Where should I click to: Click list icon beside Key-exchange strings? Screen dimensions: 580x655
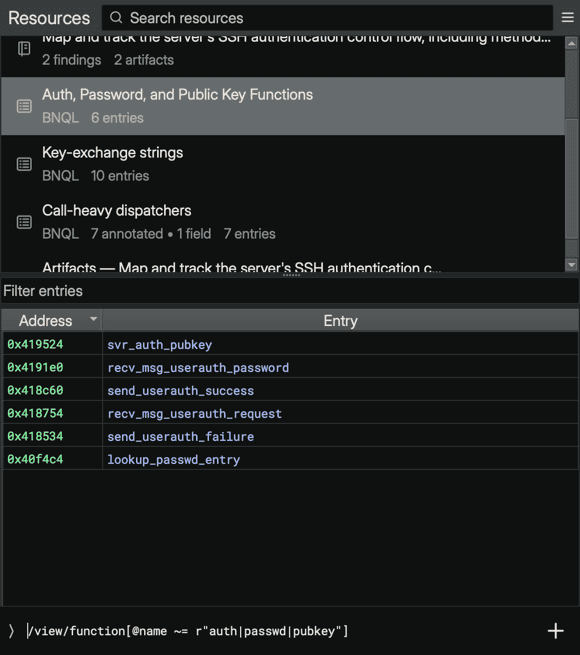pyautogui.click(x=24, y=164)
